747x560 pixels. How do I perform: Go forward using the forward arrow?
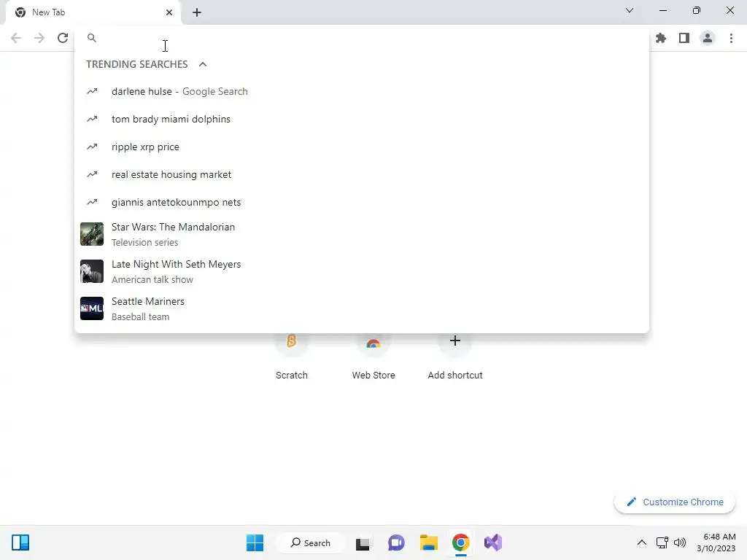click(x=39, y=38)
